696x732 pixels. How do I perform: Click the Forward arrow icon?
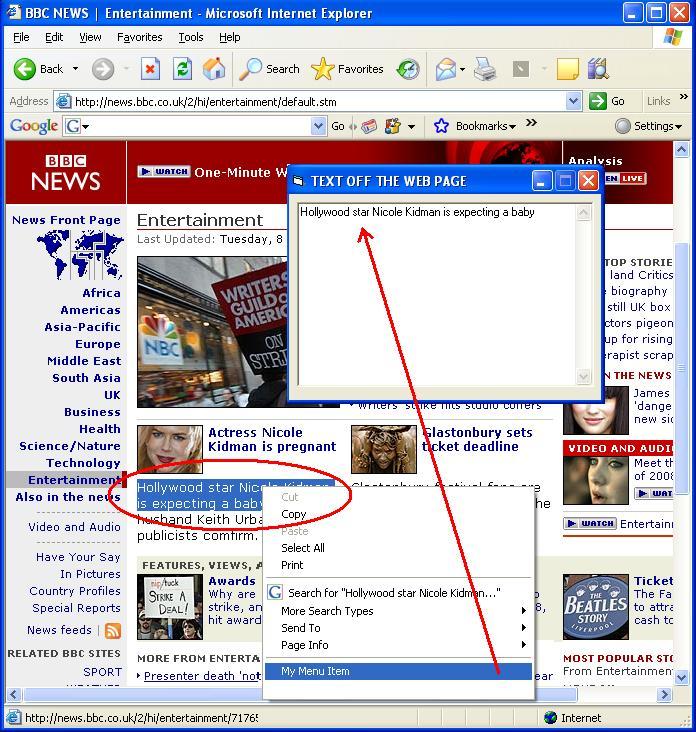(x=103, y=69)
